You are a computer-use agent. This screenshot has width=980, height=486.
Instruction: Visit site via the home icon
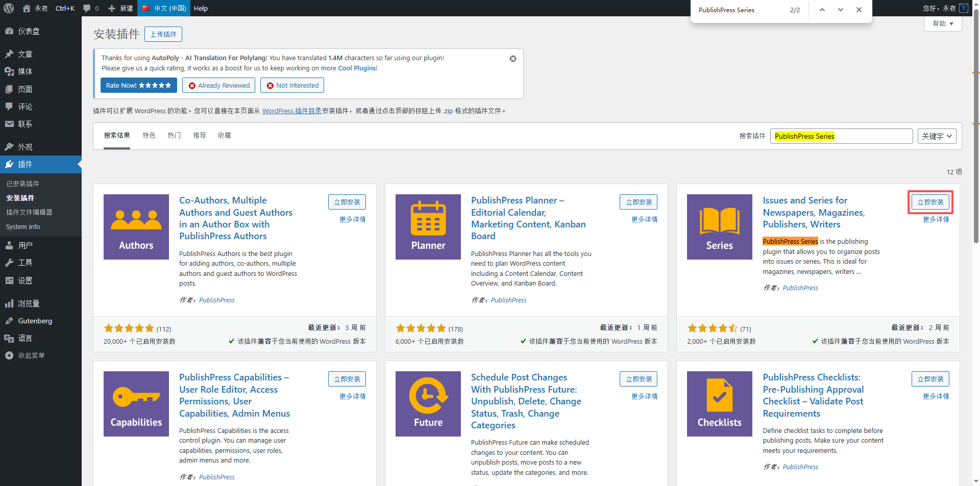point(27,8)
